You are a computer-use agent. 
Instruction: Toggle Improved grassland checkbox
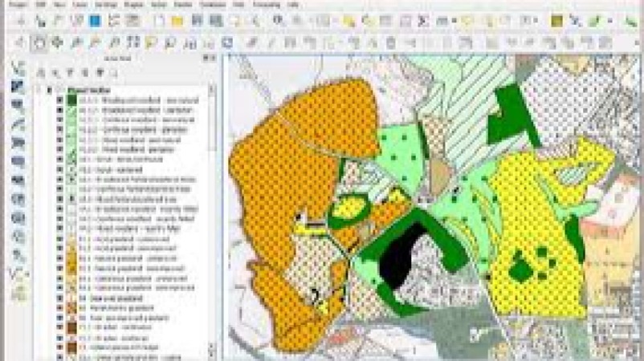pyautogui.click(x=59, y=298)
